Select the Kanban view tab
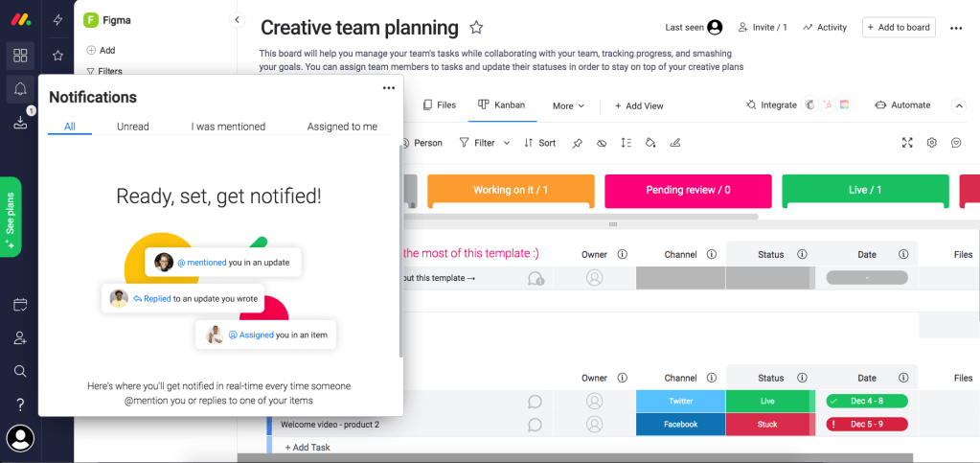Screen dimensions: 980x463 pos(501,105)
